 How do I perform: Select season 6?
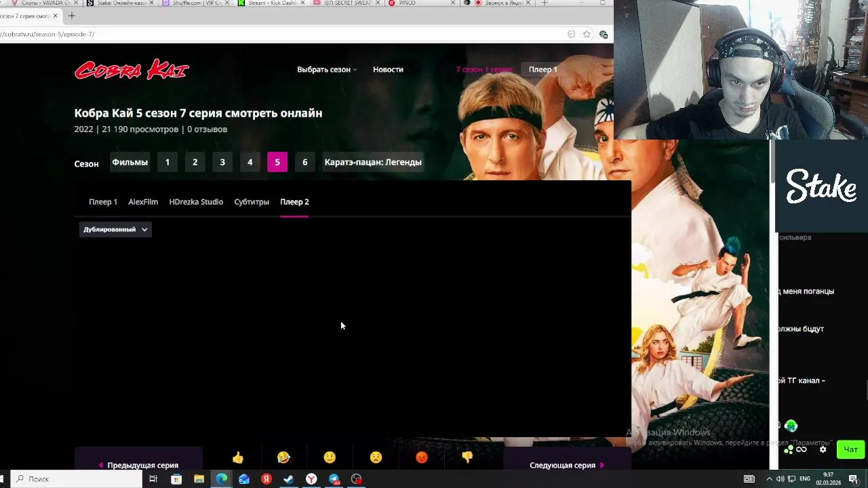tap(304, 162)
